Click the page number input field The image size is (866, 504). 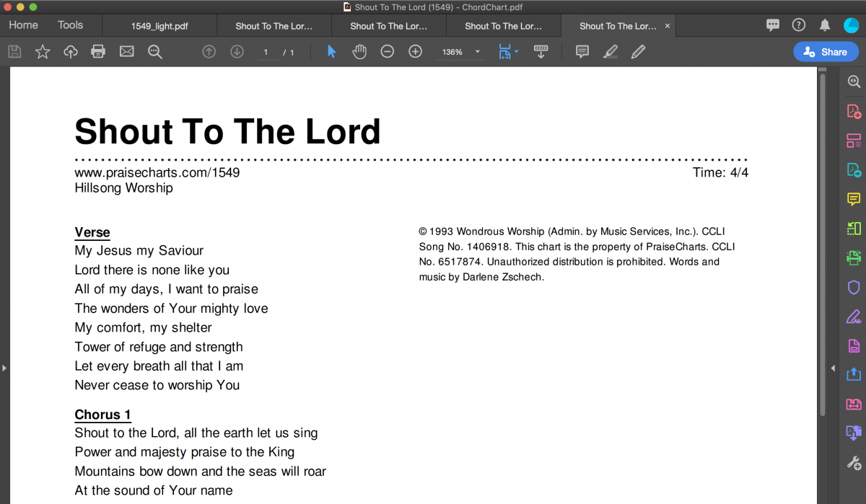coord(266,52)
